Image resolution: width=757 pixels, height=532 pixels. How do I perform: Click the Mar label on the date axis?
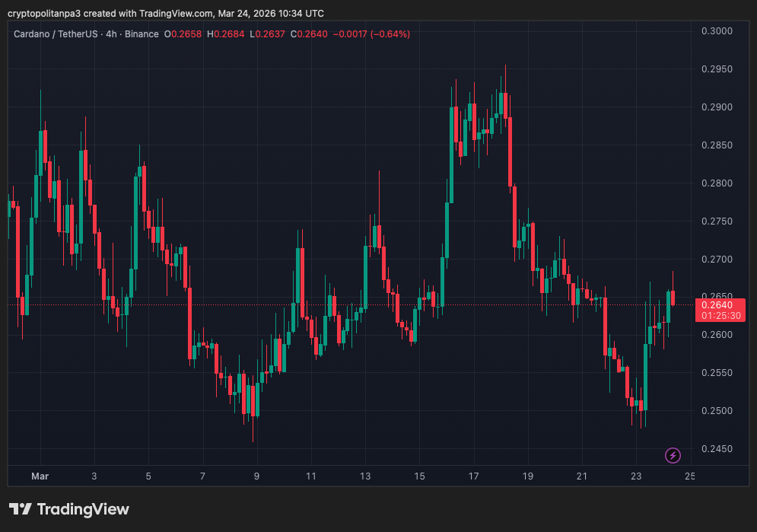pos(40,476)
